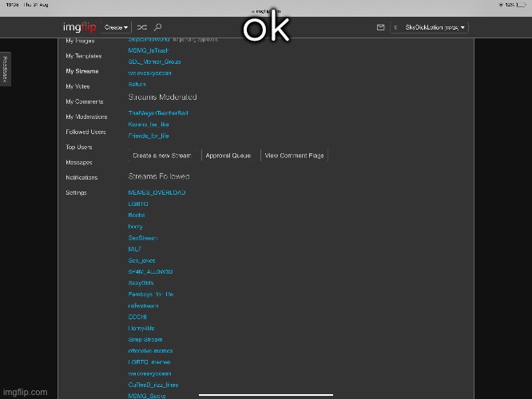The width and height of the screenshot is (532, 399).
Task: Visit the Karens_be_like moderated stream
Action: click(x=149, y=124)
